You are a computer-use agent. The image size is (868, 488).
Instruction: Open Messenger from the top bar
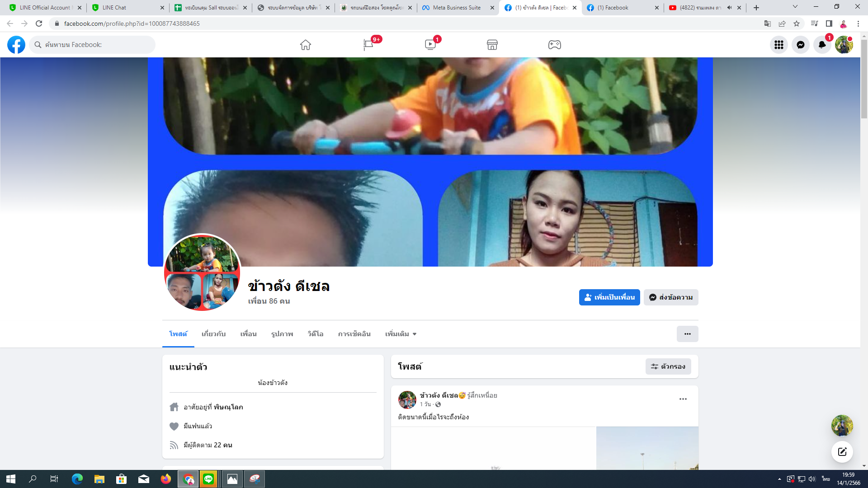(x=800, y=45)
